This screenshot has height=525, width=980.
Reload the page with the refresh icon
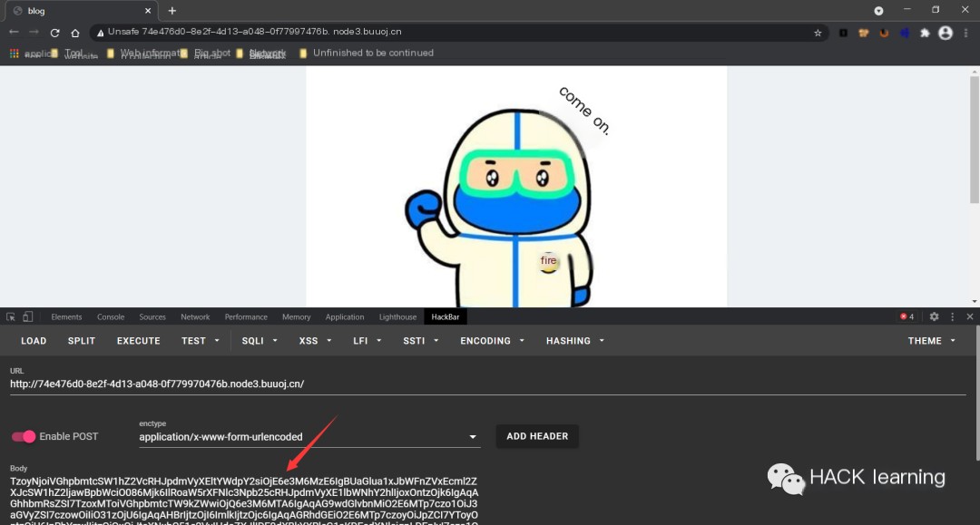coord(55,33)
